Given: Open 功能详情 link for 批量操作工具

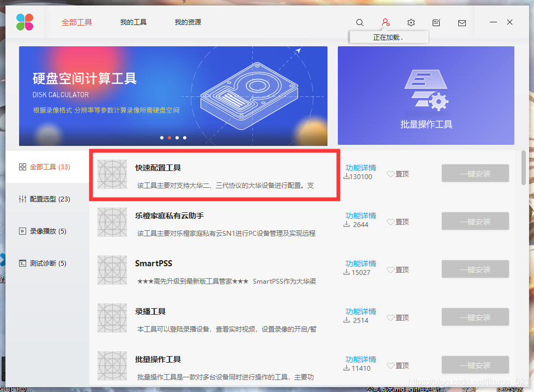Looking at the screenshot, I should pos(361,360).
